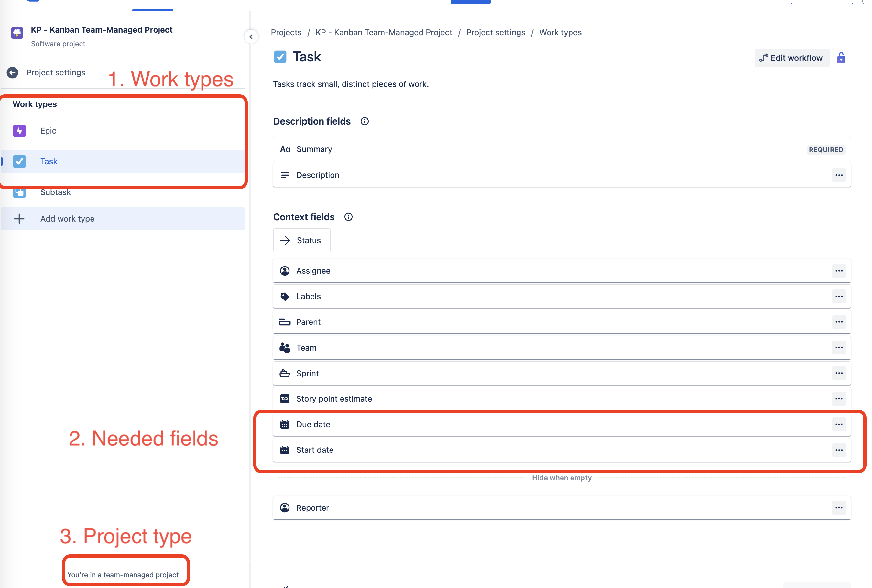Open the more menu for the Parent field

839,322
